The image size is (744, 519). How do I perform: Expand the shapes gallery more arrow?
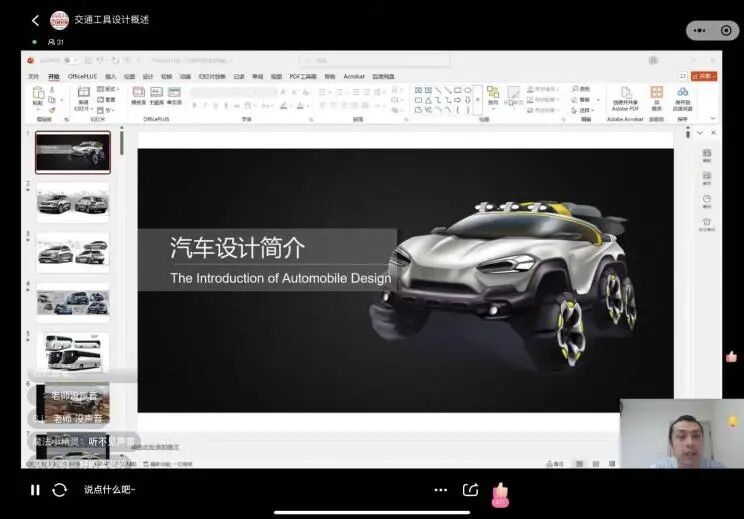click(477, 100)
